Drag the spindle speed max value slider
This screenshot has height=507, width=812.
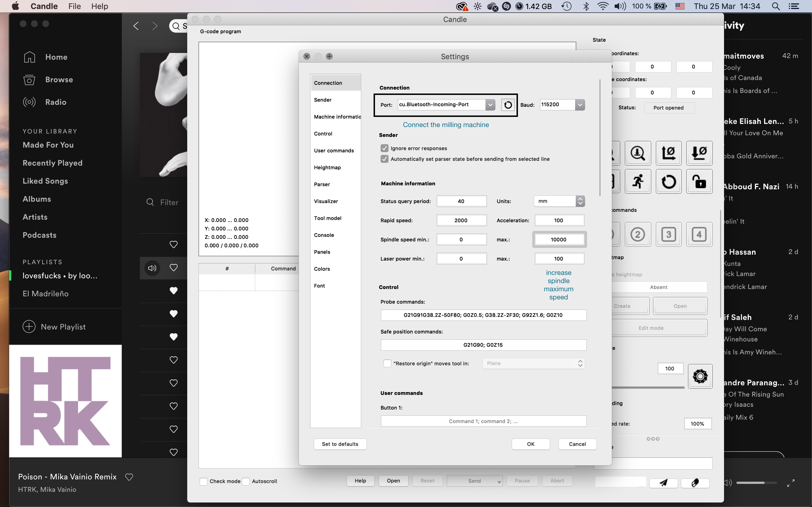pos(558,239)
